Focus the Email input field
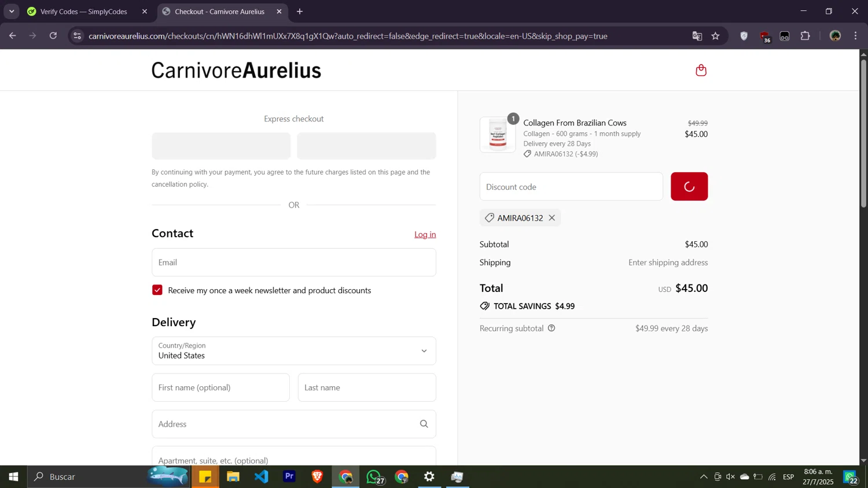868x488 pixels. pyautogui.click(x=293, y=263)
